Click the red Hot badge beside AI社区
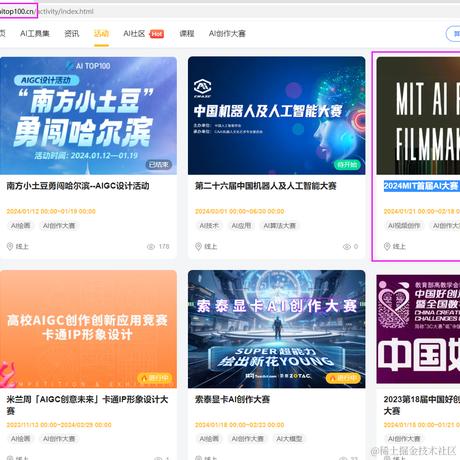The image size is (460, 460). pyautogui.click(x=156, y=34)
